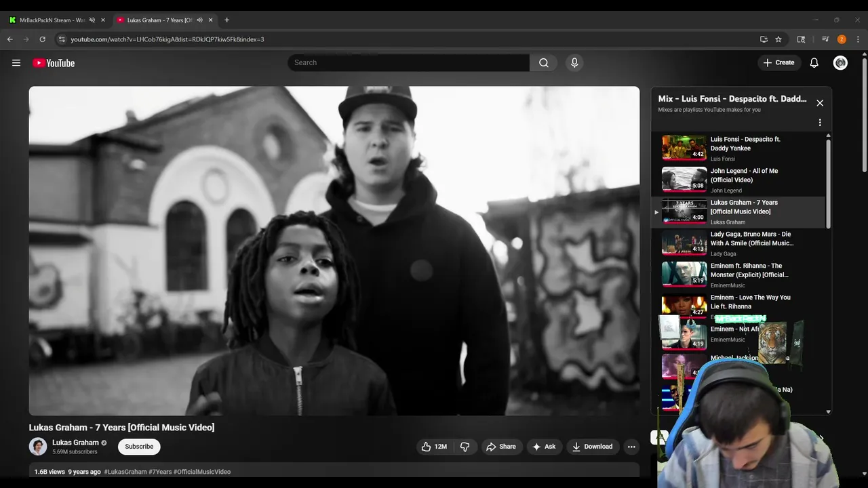868x488 pixels.
Task: Open the 'John Legend - All of Me' title
Action: click(x=744, y=176)
